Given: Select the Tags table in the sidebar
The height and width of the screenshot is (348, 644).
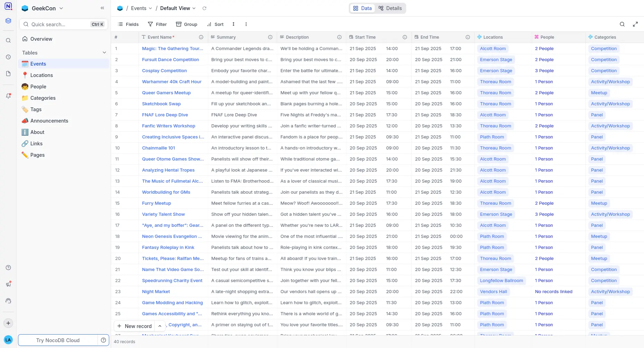Looking at the screenshot, I should [x=64, y=109].
